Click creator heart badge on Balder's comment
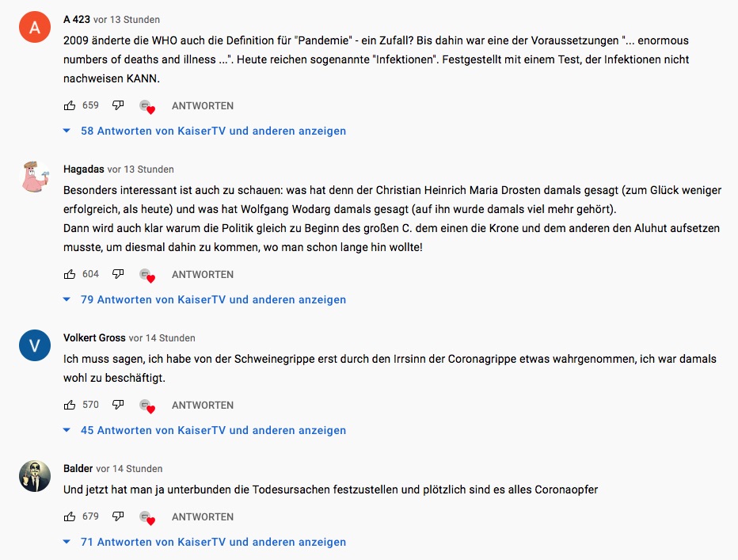738x560 pixels. click(x=146, y=518)
